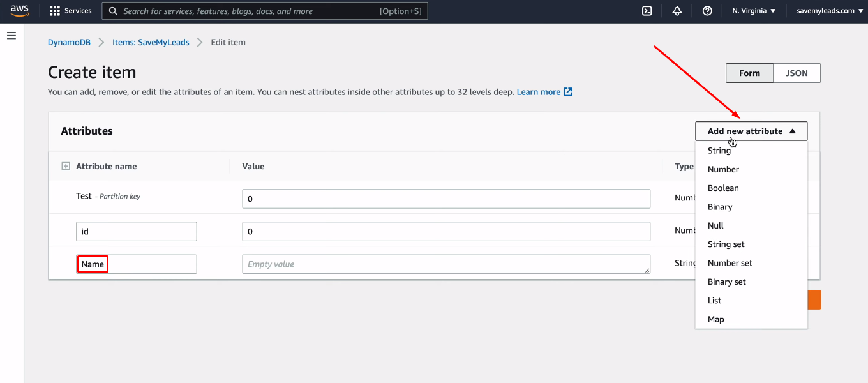Open the hamburger side navigation menu
This screenshot has height=383, width=868.
[11, 36]
